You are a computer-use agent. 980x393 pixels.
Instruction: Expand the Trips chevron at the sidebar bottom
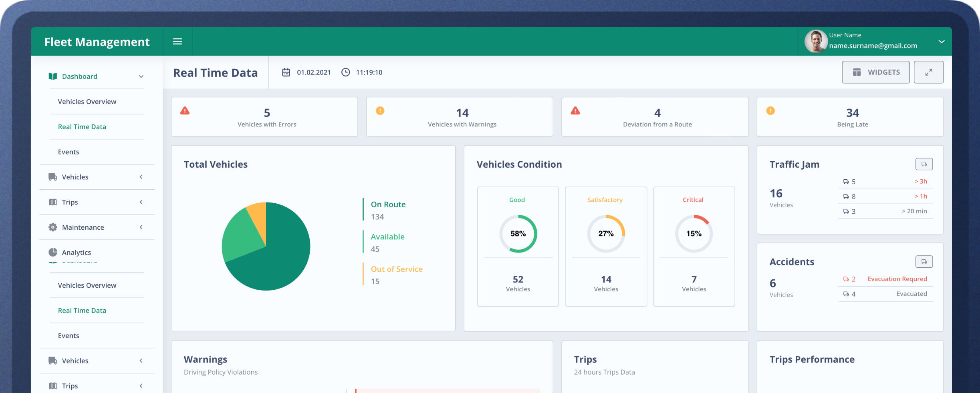[x=141, y=386]
